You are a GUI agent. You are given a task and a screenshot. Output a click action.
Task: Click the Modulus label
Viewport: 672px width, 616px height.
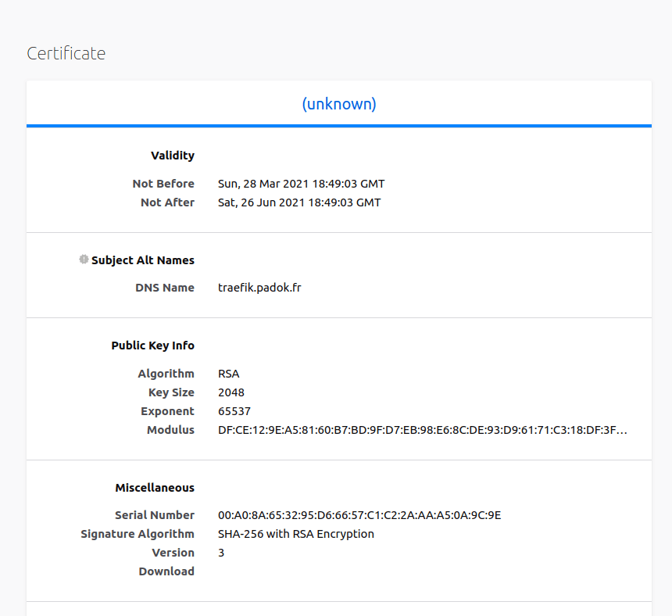pyautogui.click(x=170, y=431)
